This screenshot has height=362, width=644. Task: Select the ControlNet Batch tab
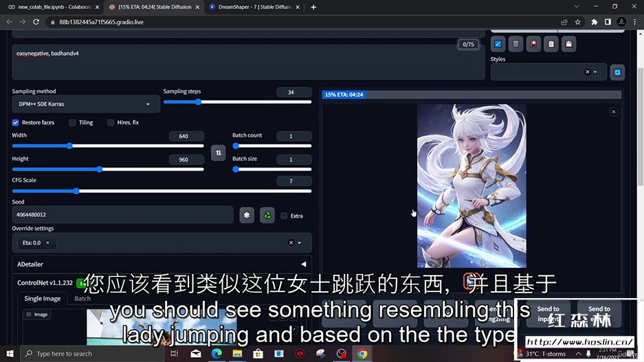82,298
